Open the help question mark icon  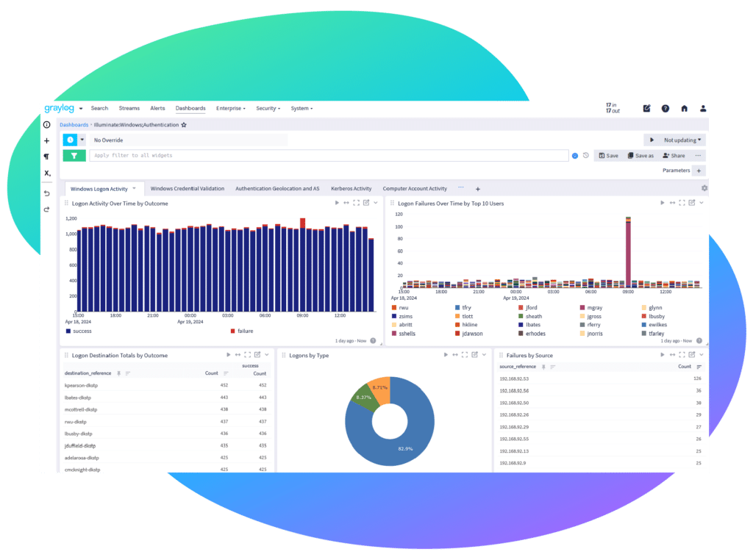665,108
